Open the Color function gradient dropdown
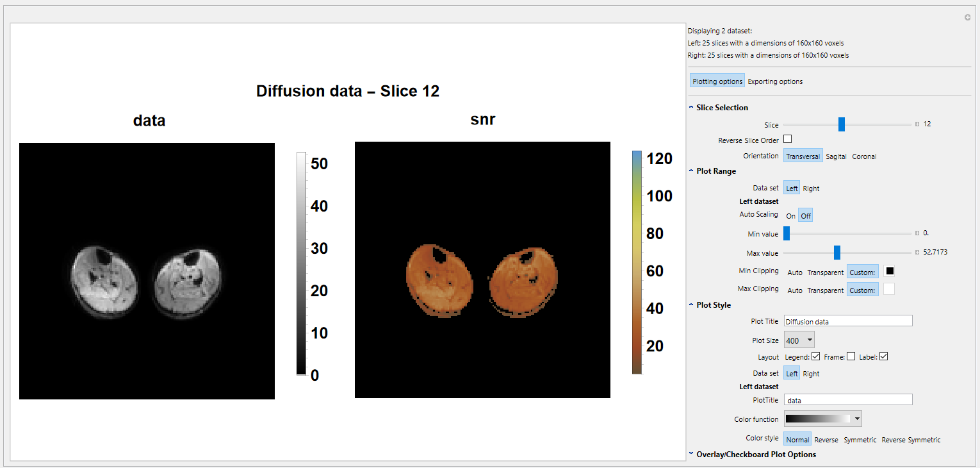The image size is (980, 468). click(x=823, y=419)
